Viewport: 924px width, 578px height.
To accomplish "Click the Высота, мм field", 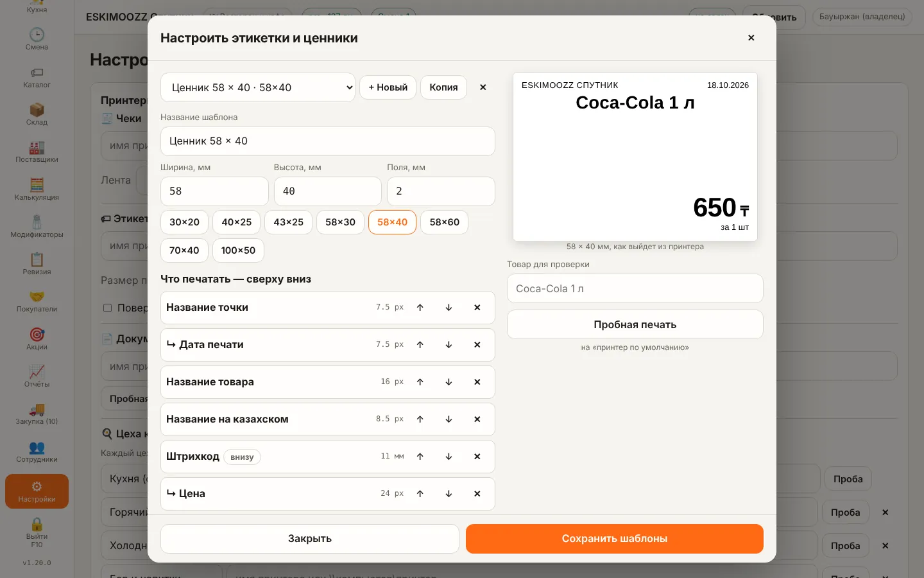I will [328, 191].
